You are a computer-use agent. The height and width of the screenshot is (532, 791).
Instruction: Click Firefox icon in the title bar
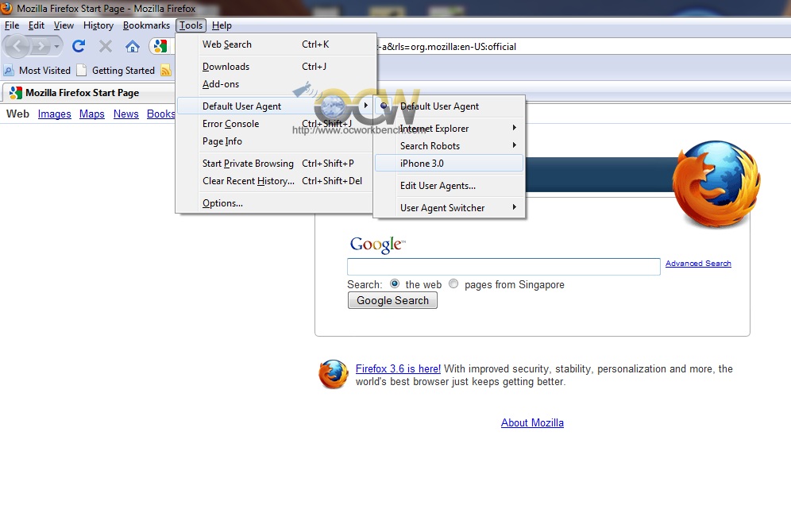coord(6,8)
